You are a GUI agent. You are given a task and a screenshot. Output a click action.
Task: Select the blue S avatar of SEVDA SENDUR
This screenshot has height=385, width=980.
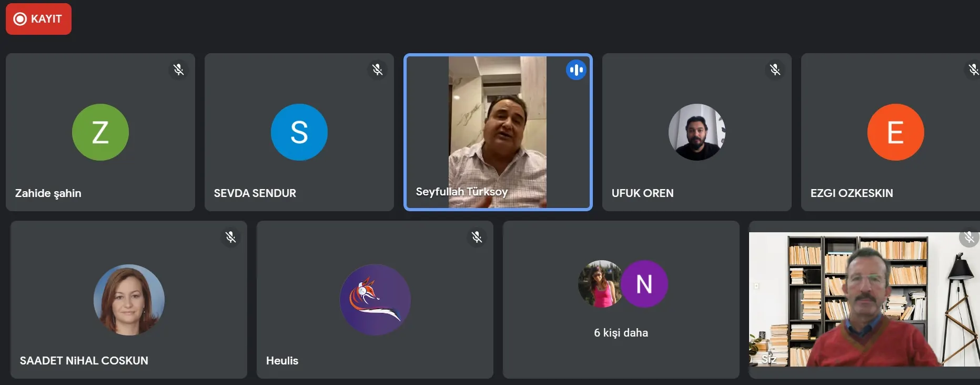tap(299, 132)
